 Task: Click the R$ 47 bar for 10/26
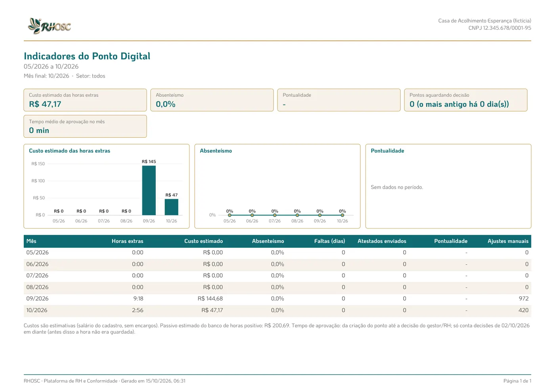click(x=172, y=207)
